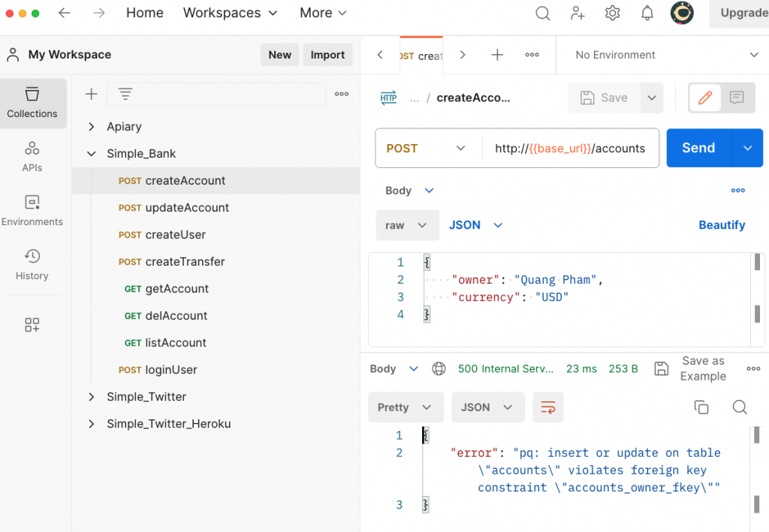This screenshot has height=532, width=769.
Task: Open the No Environment dropdown
Action: (x=666, y=55)
